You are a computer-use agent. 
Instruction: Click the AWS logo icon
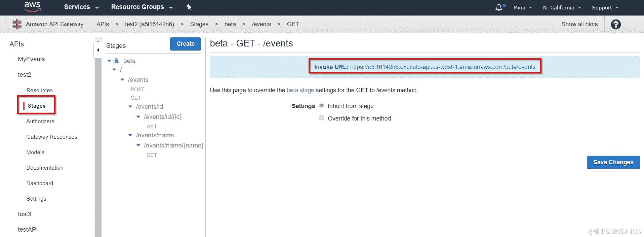(33, 7)
